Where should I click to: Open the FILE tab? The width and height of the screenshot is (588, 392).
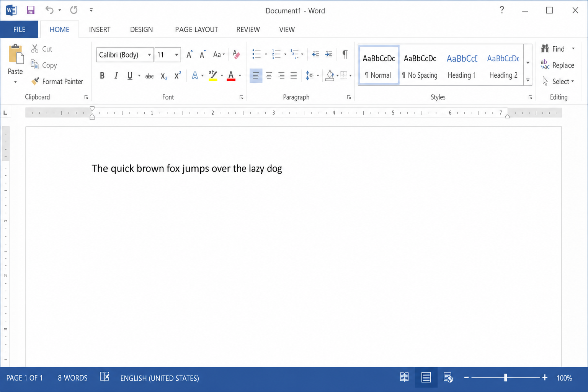coord(19,29)
